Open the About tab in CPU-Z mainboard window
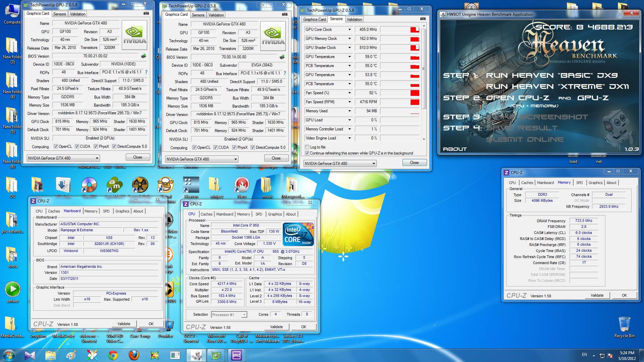This screenshot has height=362, width=644. coord(138,211)
